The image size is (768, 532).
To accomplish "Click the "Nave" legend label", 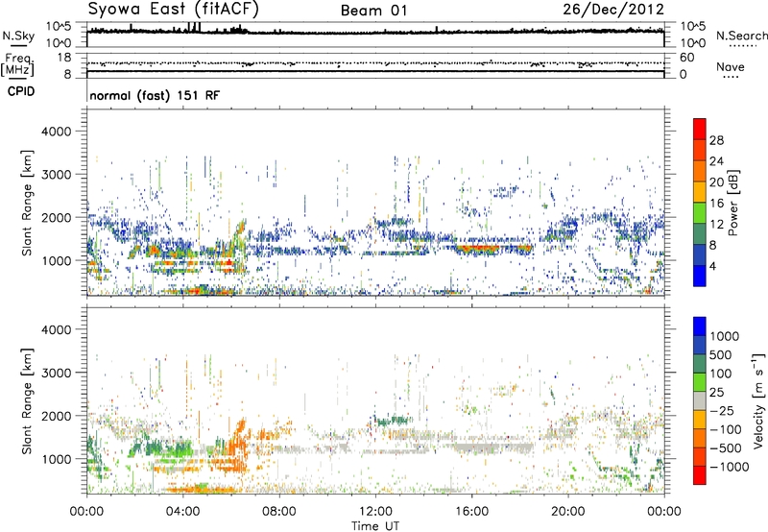I will click(731, 67).
